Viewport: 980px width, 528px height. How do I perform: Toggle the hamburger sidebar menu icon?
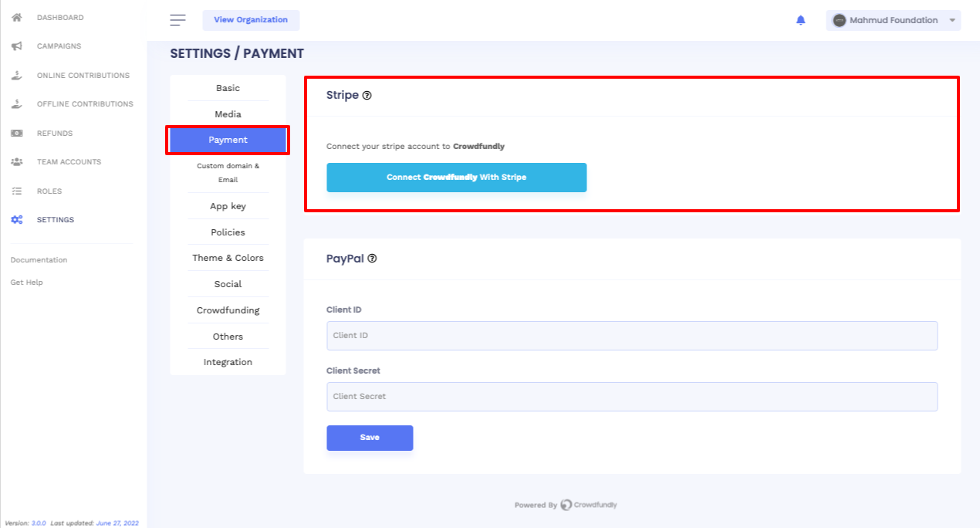point(177,20)
